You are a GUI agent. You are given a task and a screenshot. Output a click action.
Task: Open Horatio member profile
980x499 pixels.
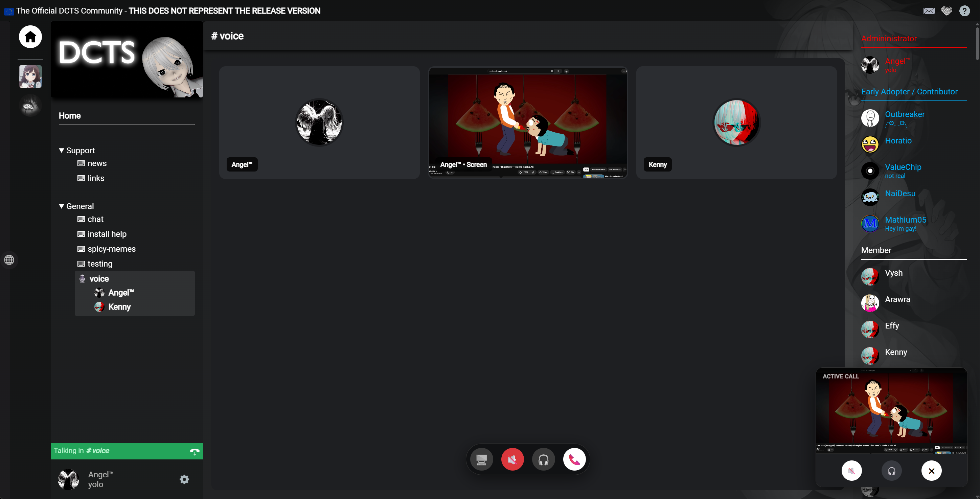(913, 144)
